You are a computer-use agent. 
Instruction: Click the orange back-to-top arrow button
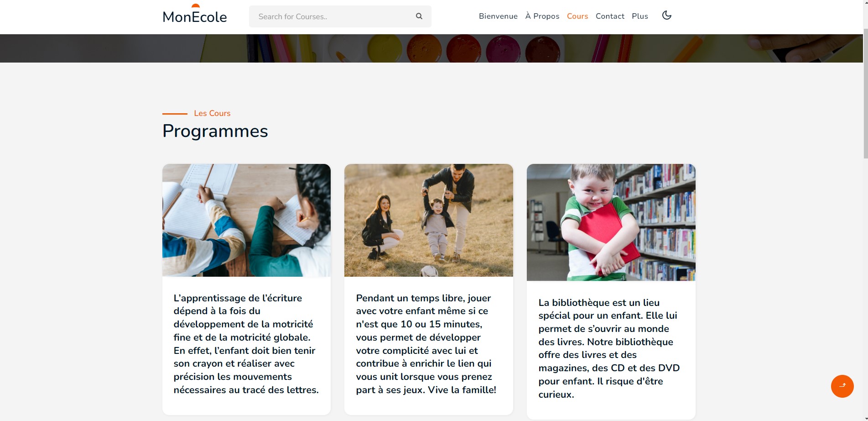(x=842, y=386)
